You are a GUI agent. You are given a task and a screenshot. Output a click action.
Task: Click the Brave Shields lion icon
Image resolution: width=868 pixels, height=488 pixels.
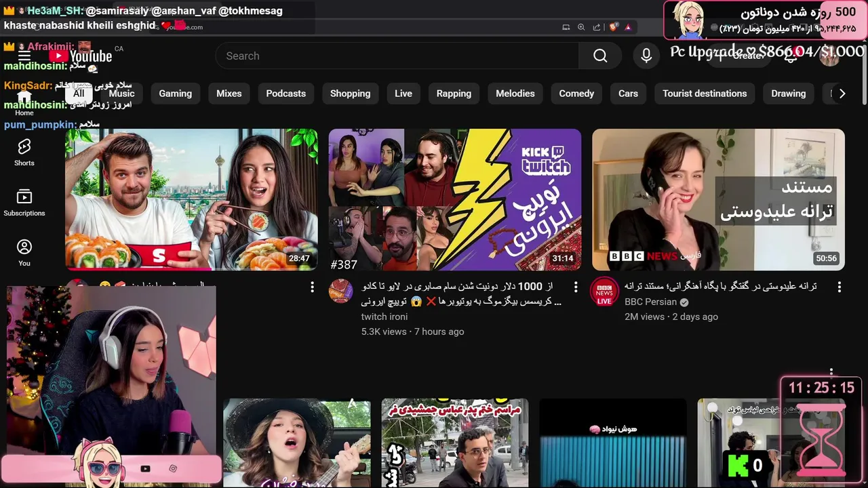[x=613, y=27]
